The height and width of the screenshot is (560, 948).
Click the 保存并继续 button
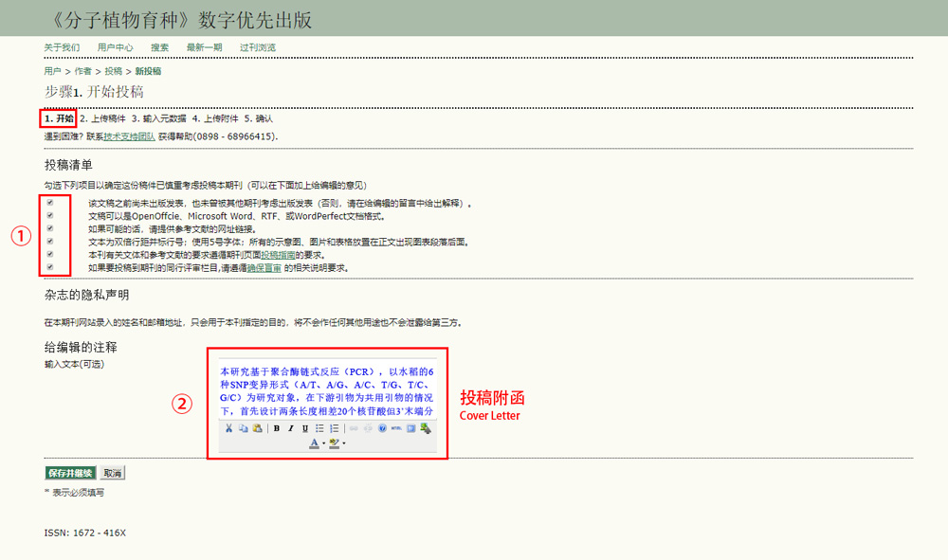click(70, 473)
